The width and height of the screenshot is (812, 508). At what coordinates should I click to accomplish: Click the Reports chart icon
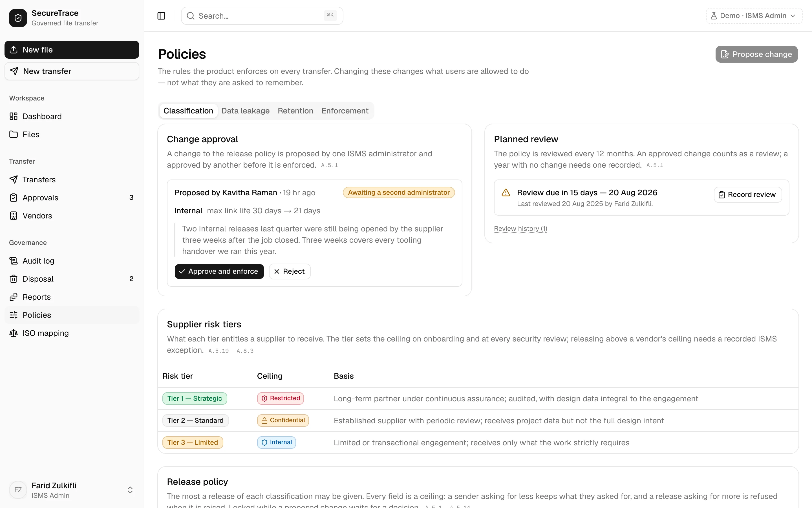click(14, 297)
